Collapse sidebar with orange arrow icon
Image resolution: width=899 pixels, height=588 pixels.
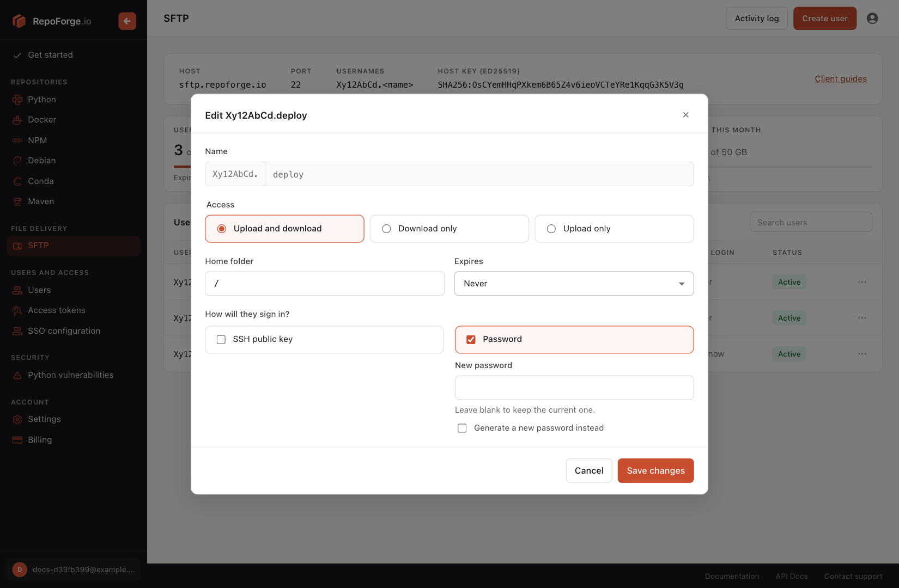coord(127,21)
